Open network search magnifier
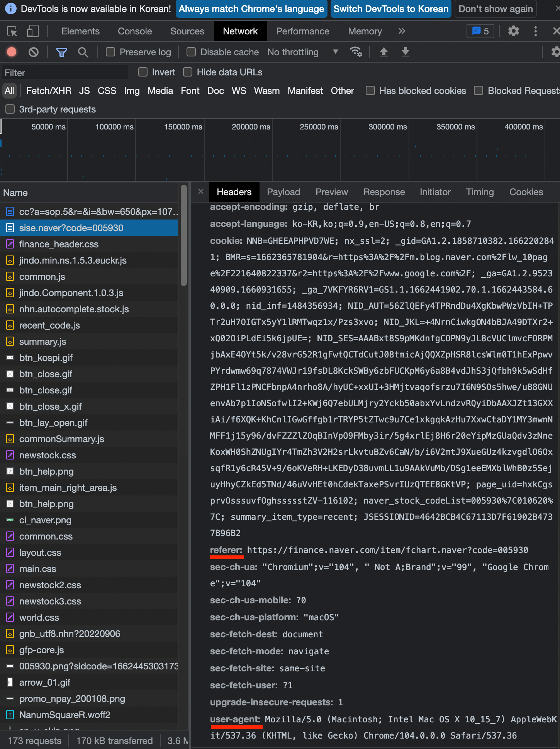The image size is (560, 749). (x=83, y=52)
